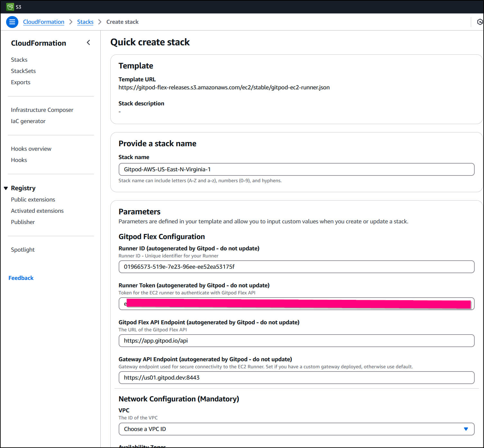Viewport: 484px width, 448px height.
Task: Go to CloudFormation breadcrumb link
Action: (x=44, y=22)
